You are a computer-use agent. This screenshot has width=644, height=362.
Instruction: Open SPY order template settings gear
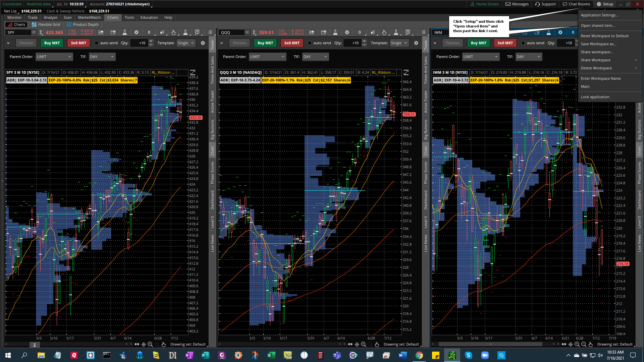203,43
